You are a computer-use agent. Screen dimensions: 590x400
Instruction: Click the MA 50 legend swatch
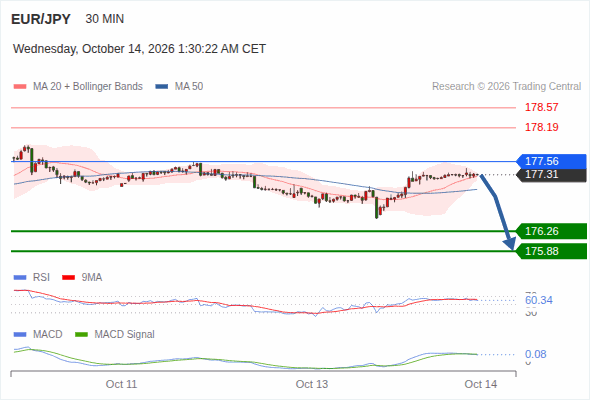(162, 87)
